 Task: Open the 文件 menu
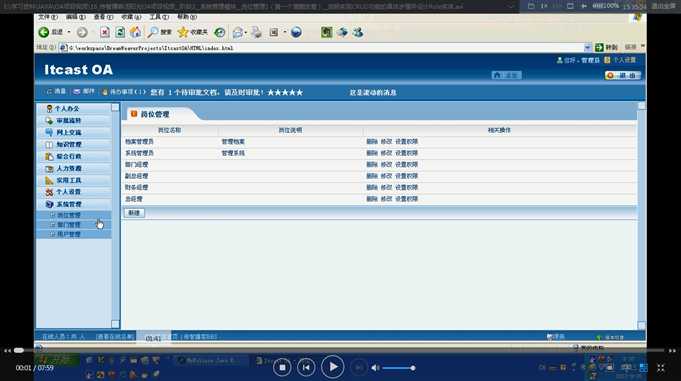point(48,17)
